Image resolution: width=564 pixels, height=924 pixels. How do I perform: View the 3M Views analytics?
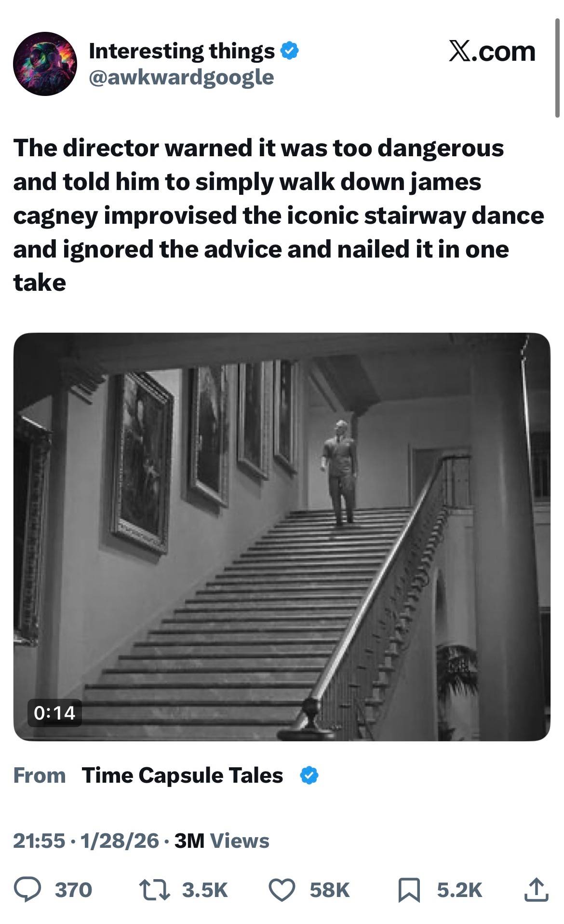pos(222,841)
